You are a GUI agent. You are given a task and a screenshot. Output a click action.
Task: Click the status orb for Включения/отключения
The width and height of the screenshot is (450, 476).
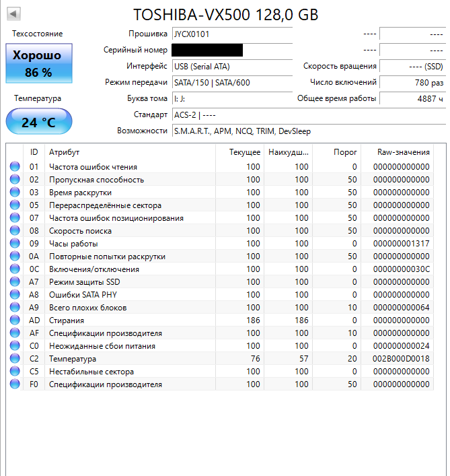[x=15, y=269]
